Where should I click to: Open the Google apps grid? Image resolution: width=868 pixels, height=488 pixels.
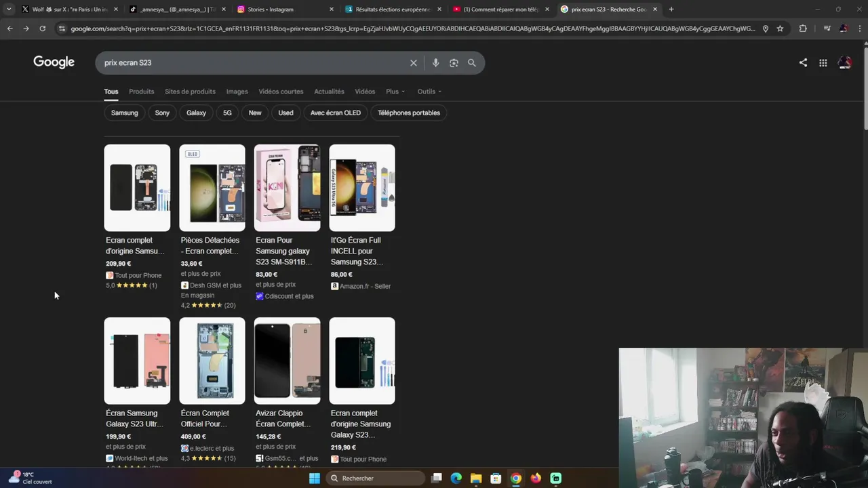coord(823,63)
